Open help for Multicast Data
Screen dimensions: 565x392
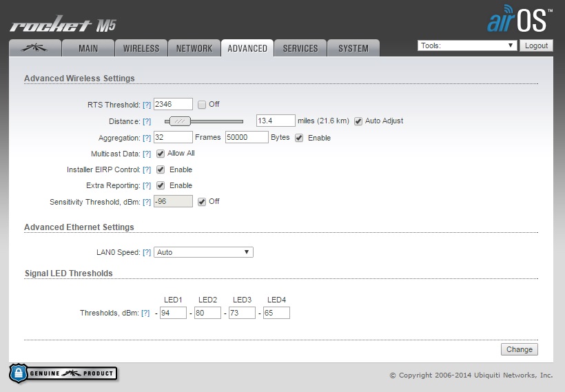tap(147, 154)
